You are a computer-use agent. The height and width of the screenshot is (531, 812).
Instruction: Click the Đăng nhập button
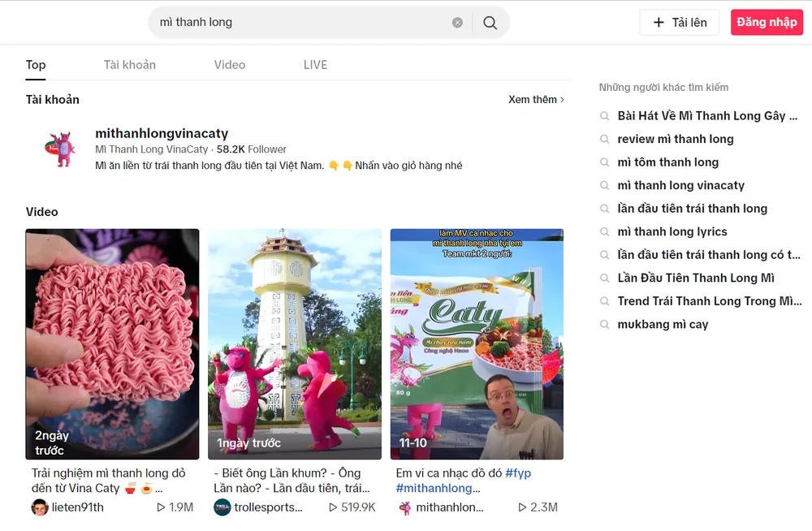pos(767,22)
